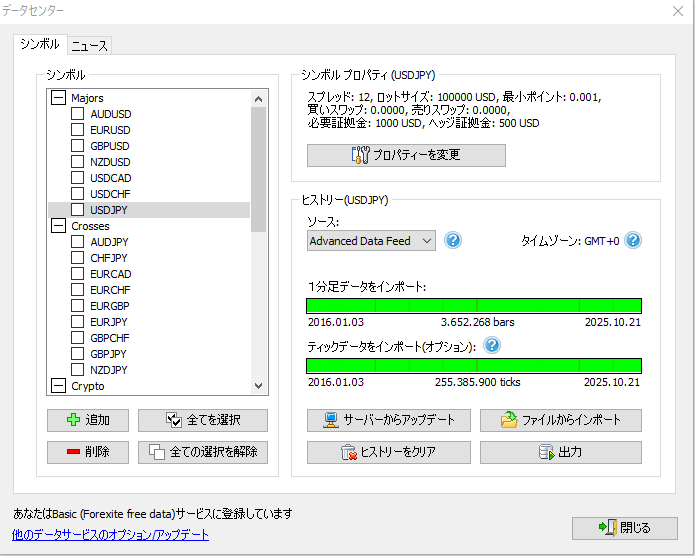This screenshot has width=695, height=556.
Task: Enable the AUDJPY checkbox
Action: tap(78, 242)
